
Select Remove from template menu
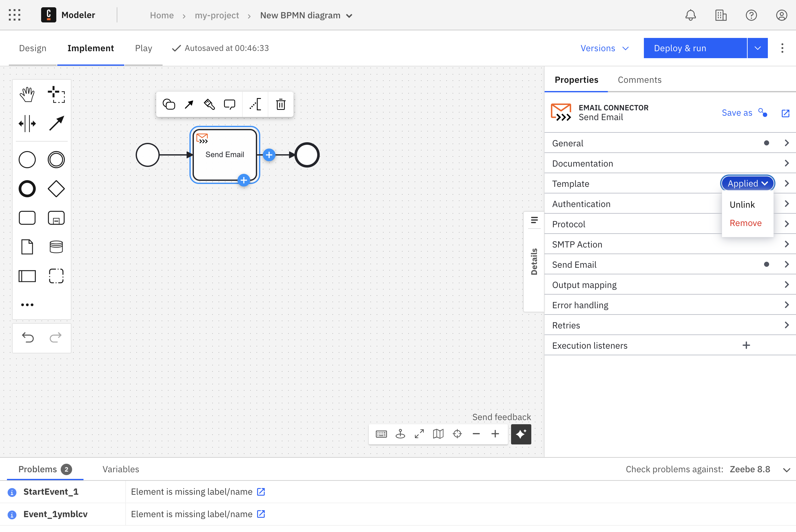tap(745, 223)
